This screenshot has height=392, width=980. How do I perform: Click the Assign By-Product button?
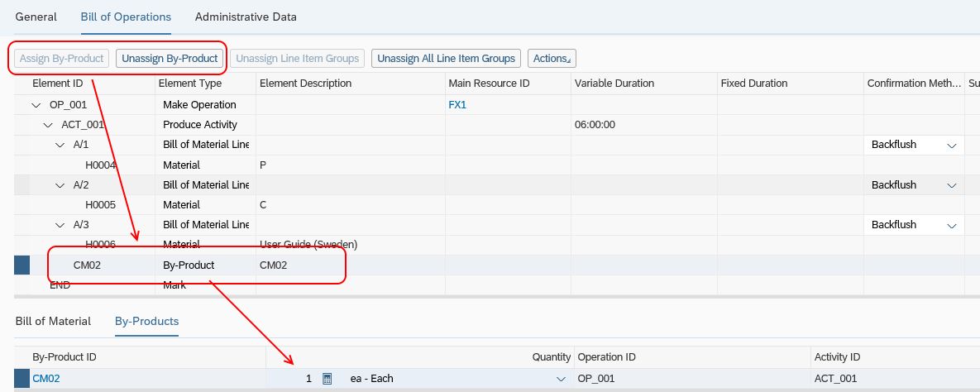[x=62, y=58]
